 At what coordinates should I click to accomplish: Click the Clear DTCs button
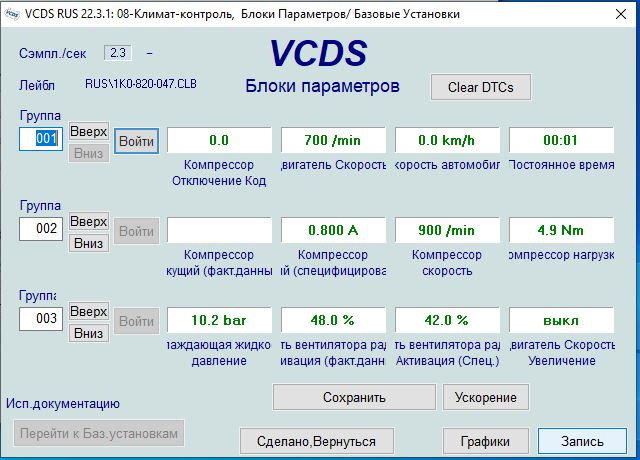click(x=481, y=87)
